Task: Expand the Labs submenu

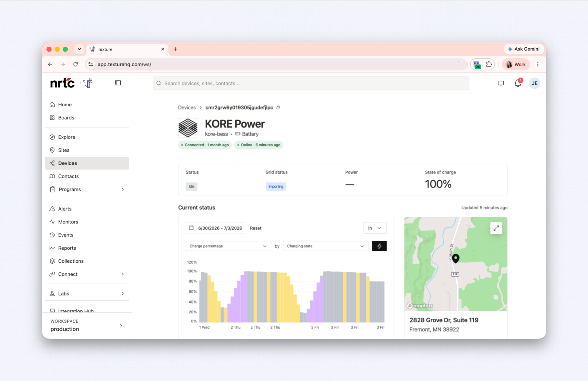Action: (x=123, y=294)
